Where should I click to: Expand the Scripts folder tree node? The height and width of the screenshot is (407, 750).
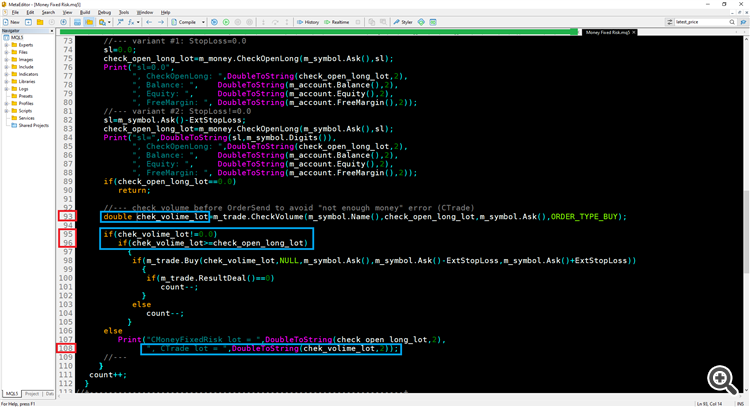6,110
